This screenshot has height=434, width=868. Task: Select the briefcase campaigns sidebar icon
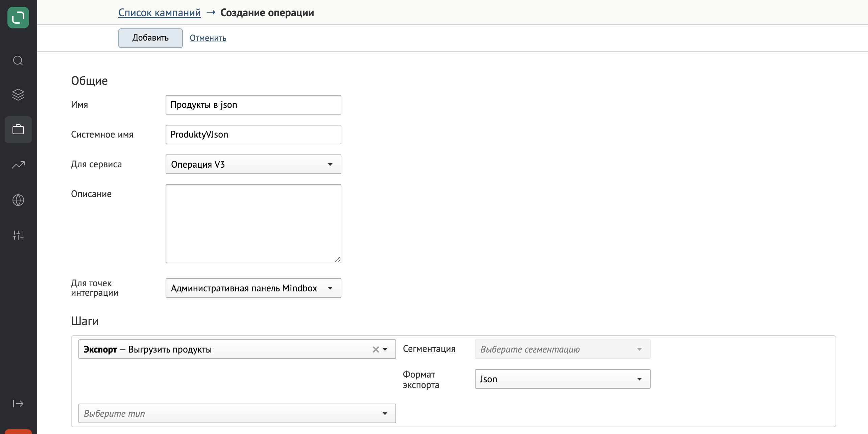(18, 130)
